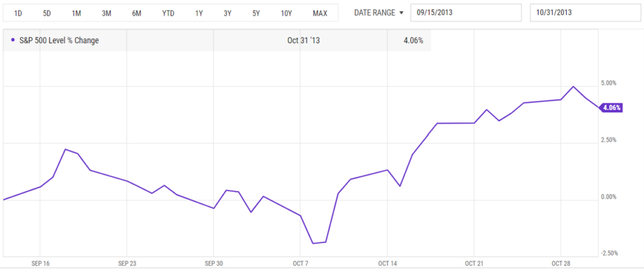This screenshot has height=269, width=644.
Task: Click the start date field 09/15/2013
Action: 466,13
